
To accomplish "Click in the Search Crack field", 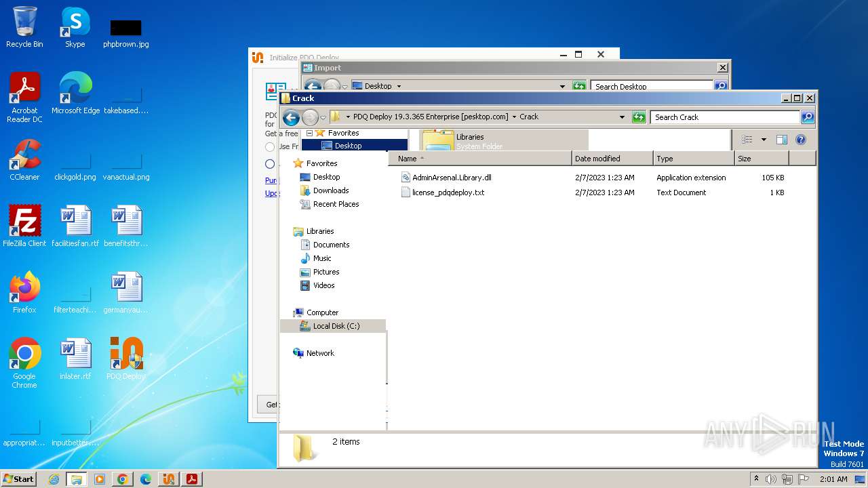I will 725,117.
